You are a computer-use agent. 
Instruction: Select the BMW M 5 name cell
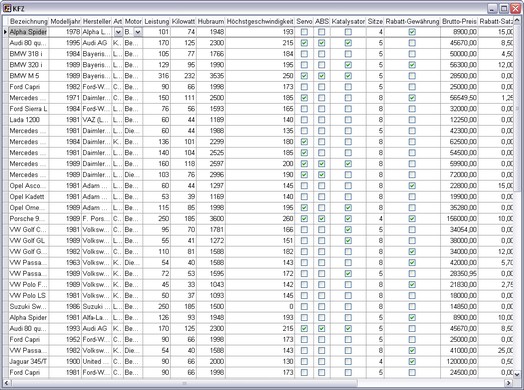tap(29, 76)
